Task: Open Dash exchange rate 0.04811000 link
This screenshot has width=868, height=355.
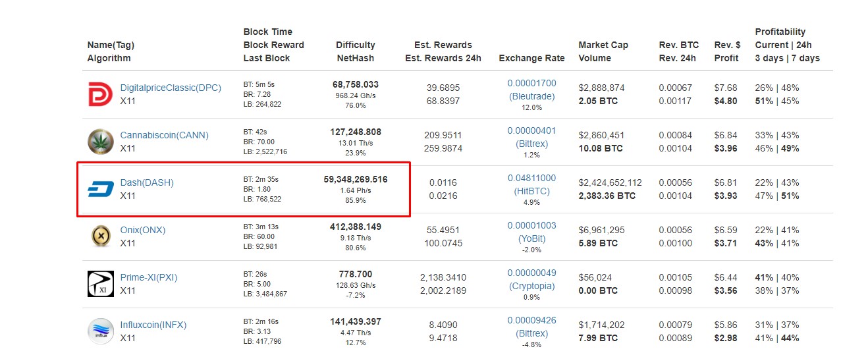Action: pos(531,178)
